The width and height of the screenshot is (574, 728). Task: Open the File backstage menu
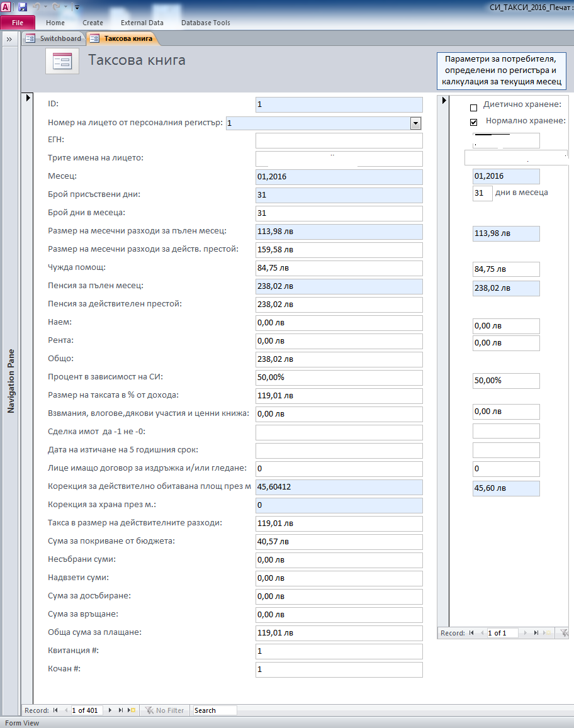click(x=18, y=23)
